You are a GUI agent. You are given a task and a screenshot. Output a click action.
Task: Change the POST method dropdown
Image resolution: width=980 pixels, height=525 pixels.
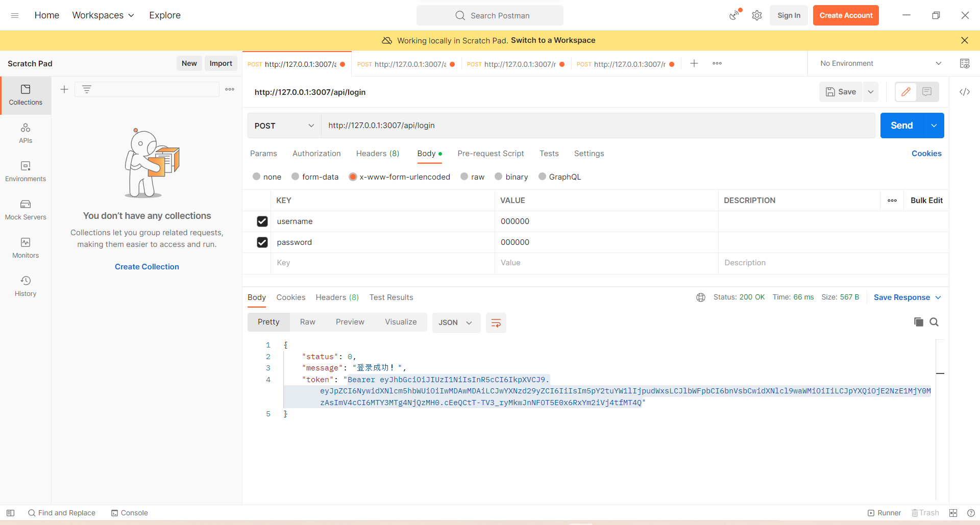click(284, 126)
